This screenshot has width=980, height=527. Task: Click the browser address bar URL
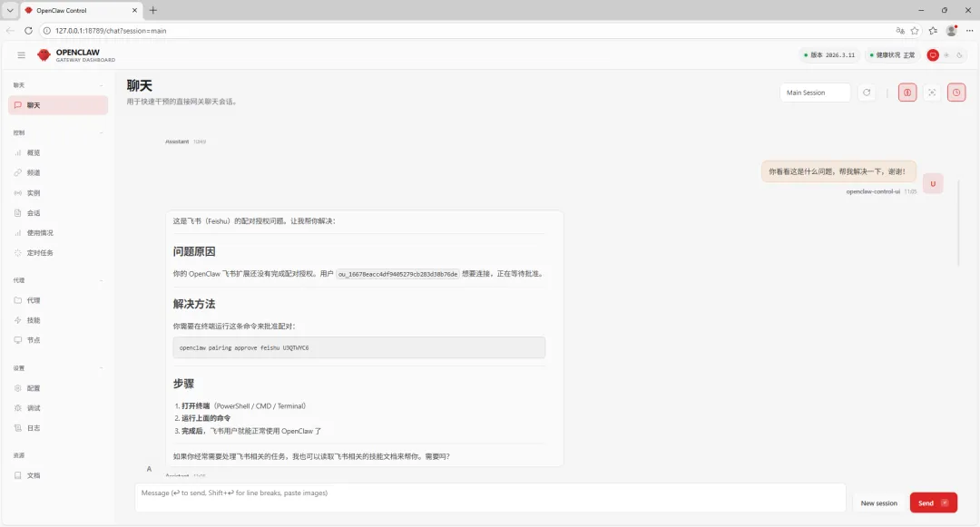pyautogui.click(x=111, y=31)
